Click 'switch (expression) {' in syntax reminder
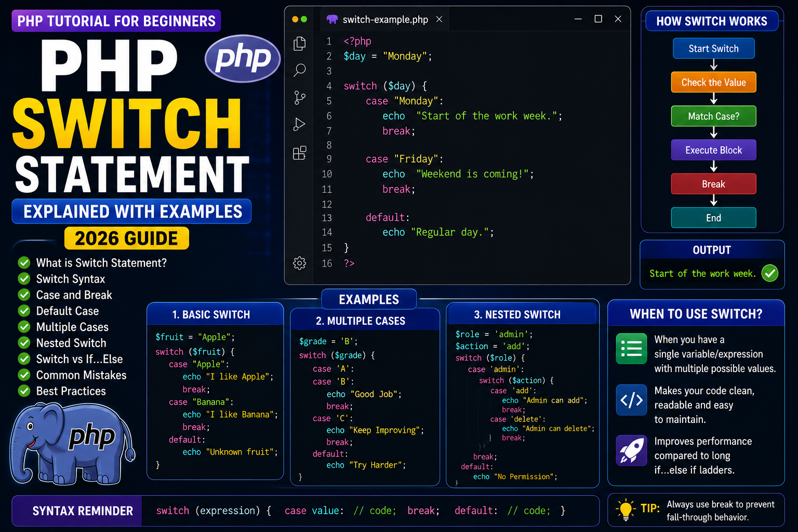The image size is (798, 532). [214, 511]
